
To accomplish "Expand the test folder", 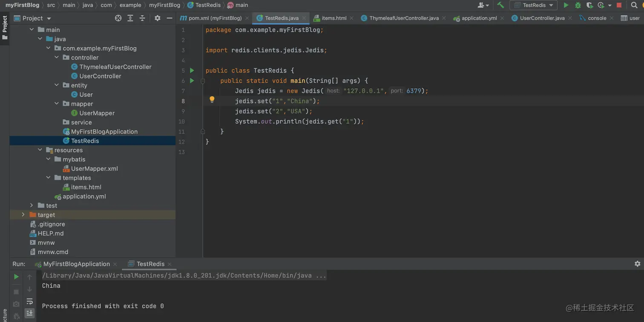I will (x=32, y=206).
